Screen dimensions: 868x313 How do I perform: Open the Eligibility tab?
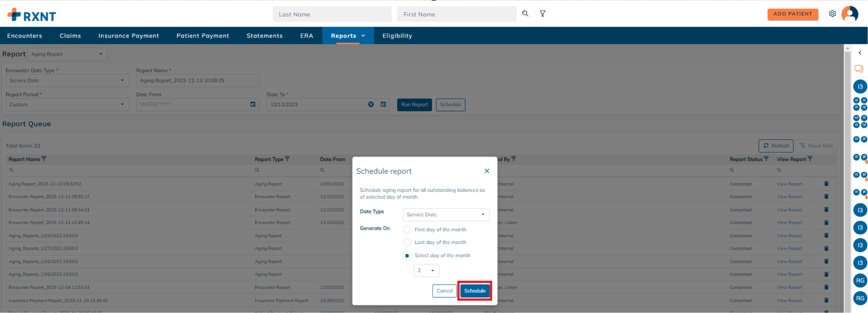pos(397,36)
